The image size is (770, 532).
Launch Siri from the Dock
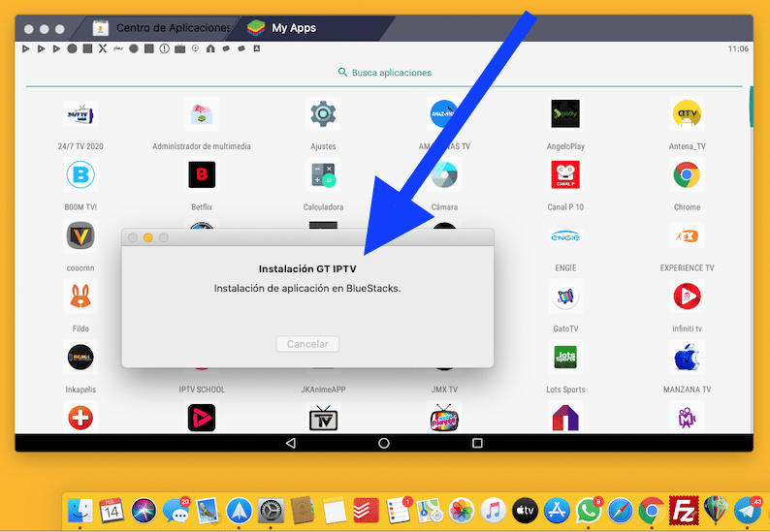click(144, 511)
